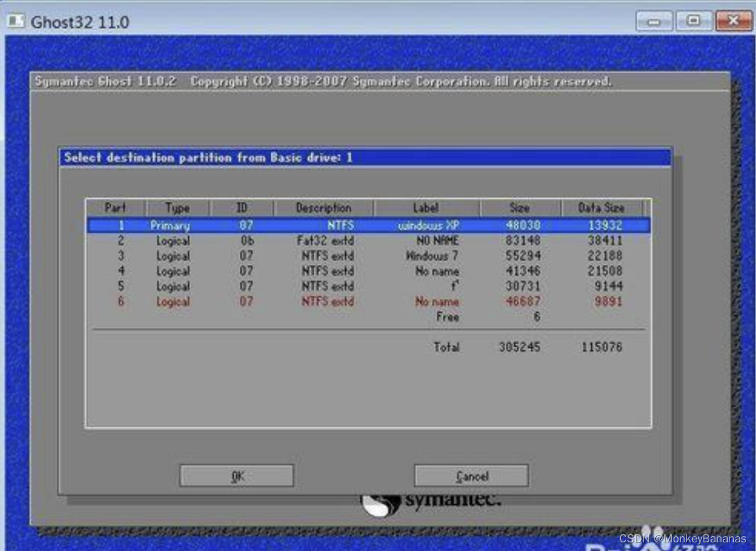Click the Part column header
Screen dimensions: 756x551
(x=116, y=207)
